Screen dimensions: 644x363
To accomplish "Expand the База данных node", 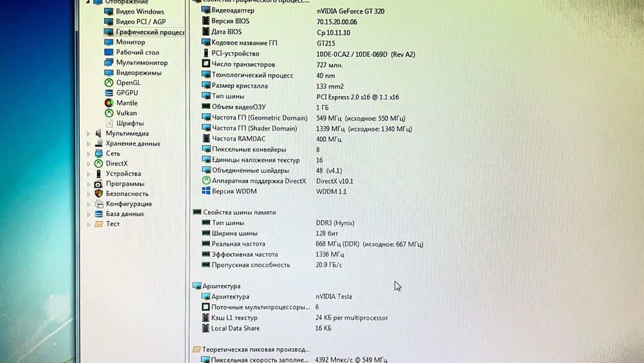I will (x=89, y=214).
